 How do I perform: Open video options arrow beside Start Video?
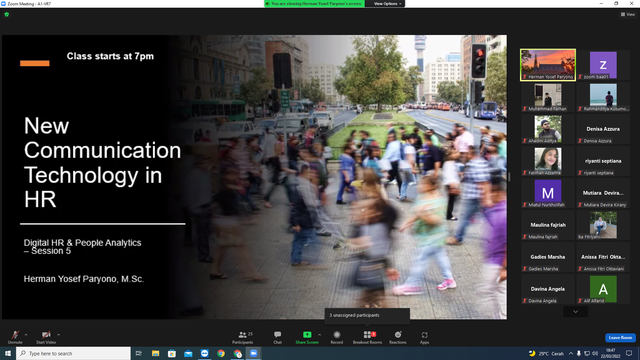click(x=59, y=335)
